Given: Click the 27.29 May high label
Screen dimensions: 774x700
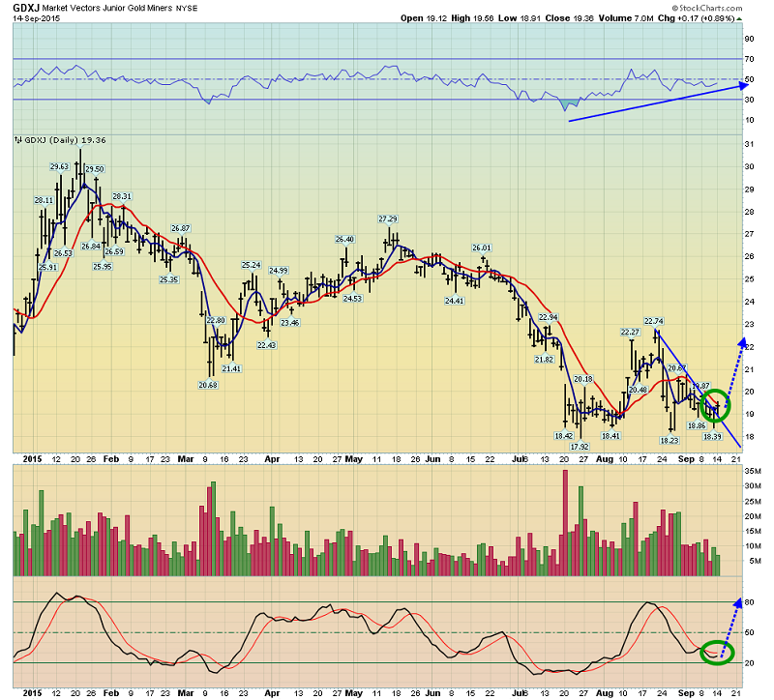Looking at the screenshot, I should coord(388,219).
